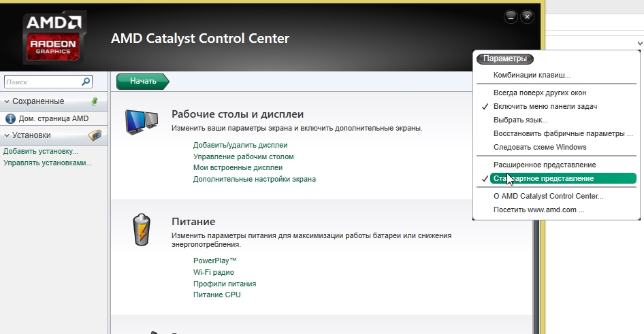Select 'Расширенное представление' view mode
The width and height of the screenshot is (644, 334).
(545, 165)
